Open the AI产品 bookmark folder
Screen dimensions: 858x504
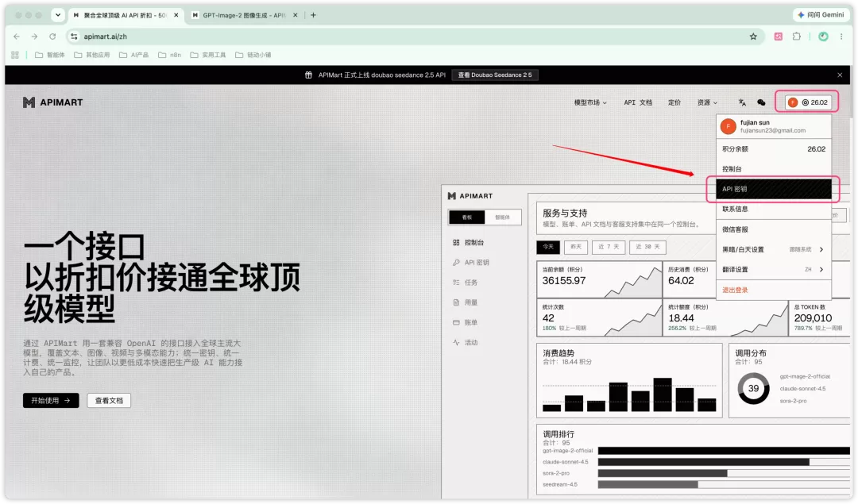point(134,55)
